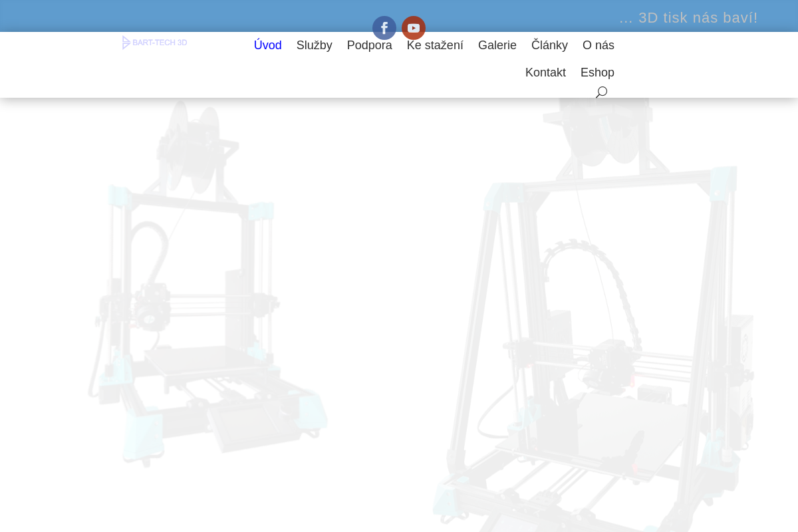Go to the Úvod home page
Image resolution: width=798 pixels, height=532 pixels.
(268, 45)
